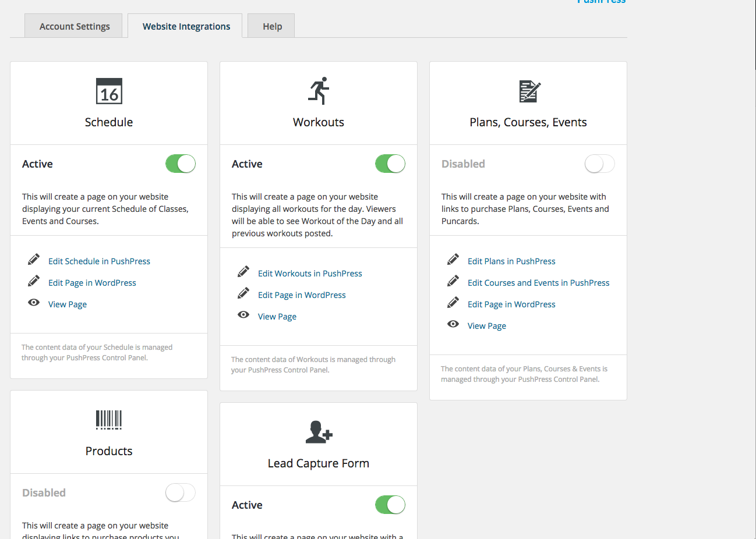The height and width of the screenshot is (539, 756).
Task: Click the Plans, Courses, Events title
Action: 528,122
